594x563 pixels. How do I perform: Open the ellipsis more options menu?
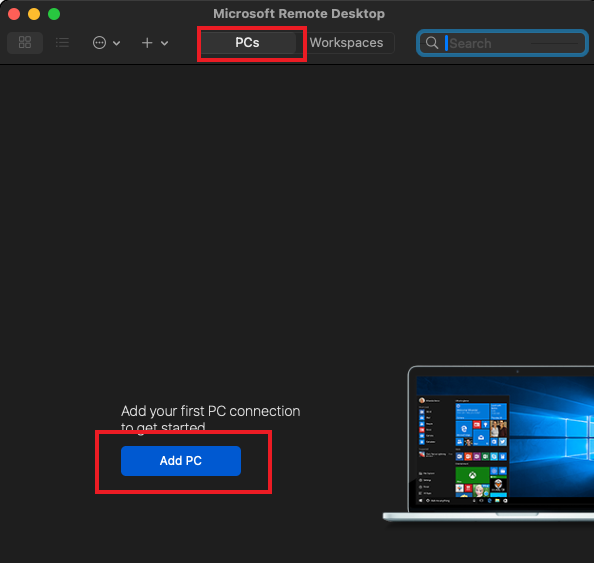point(99,43)
